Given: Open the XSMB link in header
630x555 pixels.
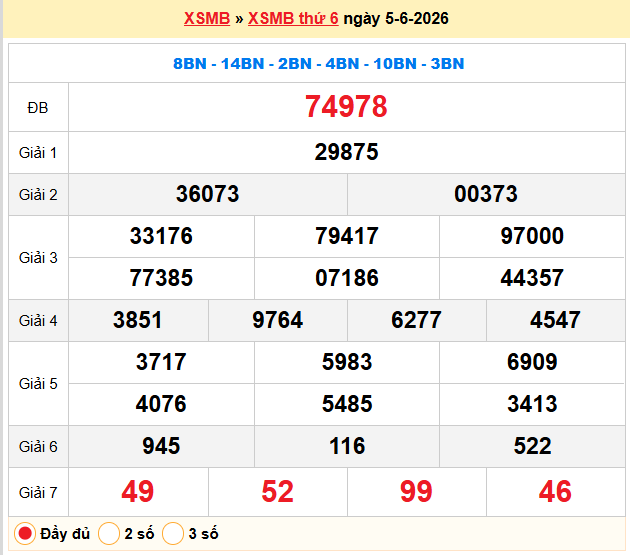Looking at the screenshot, I should click(207, 18).
